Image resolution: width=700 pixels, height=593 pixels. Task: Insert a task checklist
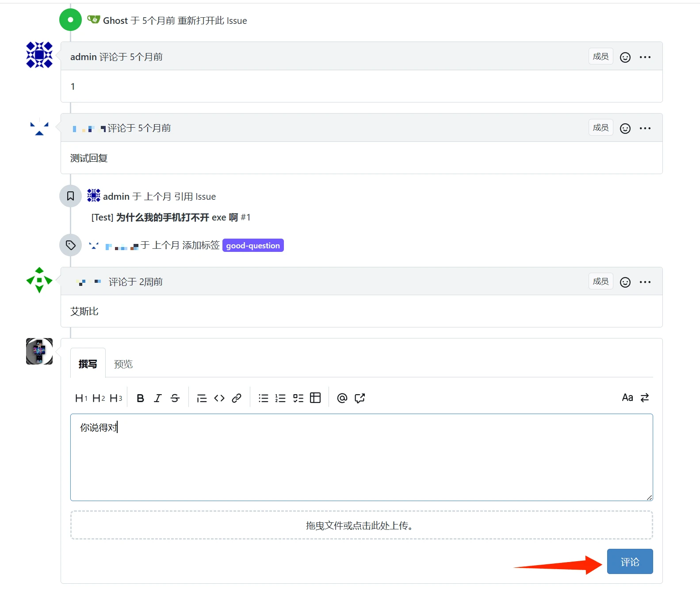[x=298, y=398]
